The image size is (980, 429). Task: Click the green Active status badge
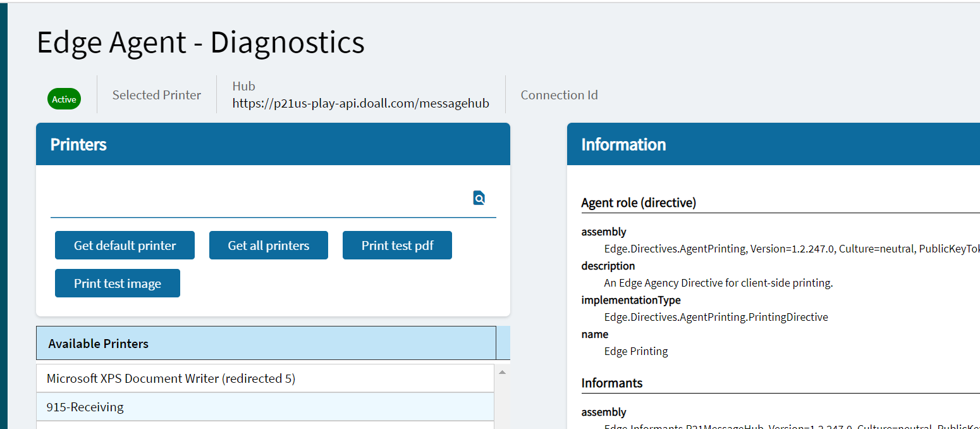pos(64,99)
